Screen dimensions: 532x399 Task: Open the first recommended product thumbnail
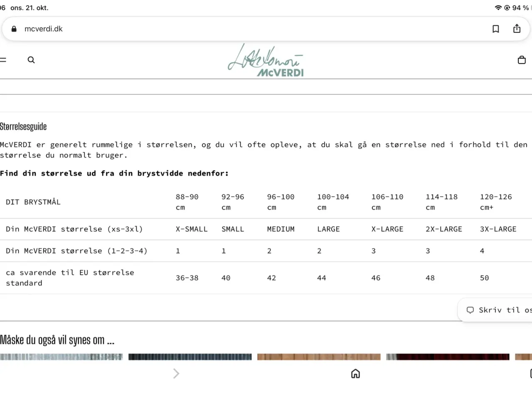62,357
